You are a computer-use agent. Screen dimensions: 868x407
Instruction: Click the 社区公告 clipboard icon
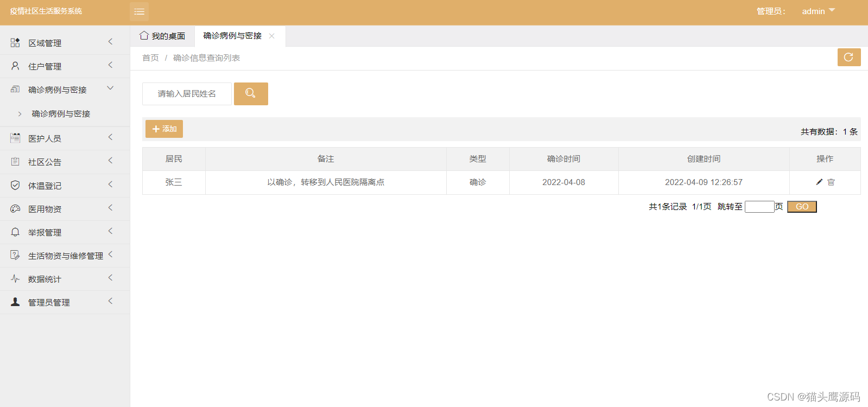[x=15, y=162]
